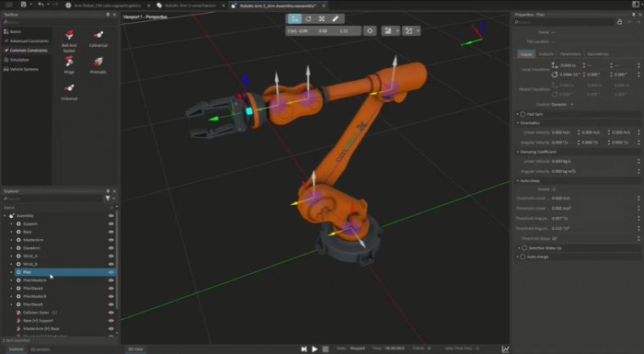Click the Save icon in top toolbar
This screenshot has width=644, height=354.
tap(23, 5)
